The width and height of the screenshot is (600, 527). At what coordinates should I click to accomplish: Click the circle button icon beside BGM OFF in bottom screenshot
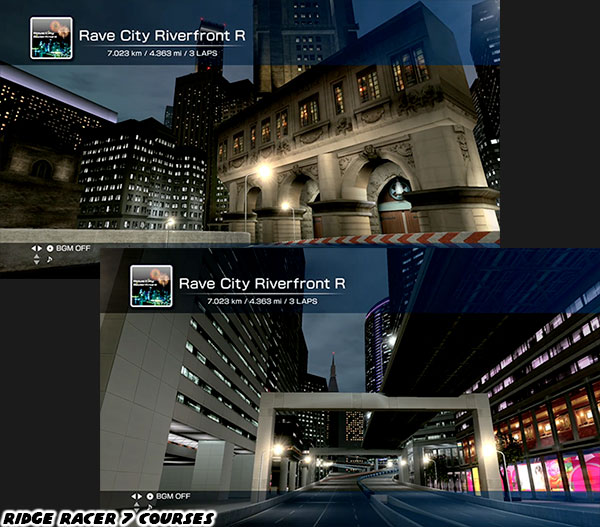[x=150, y=496]
